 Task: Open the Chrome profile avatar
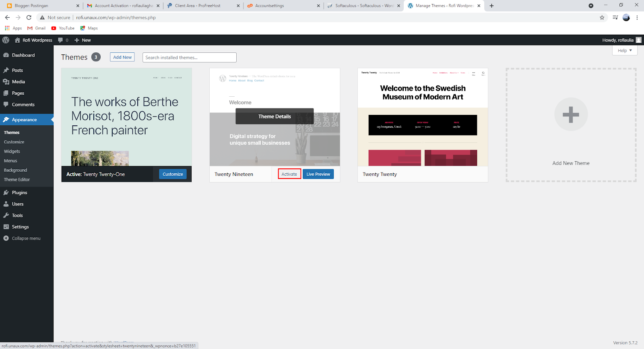[626, 17]
